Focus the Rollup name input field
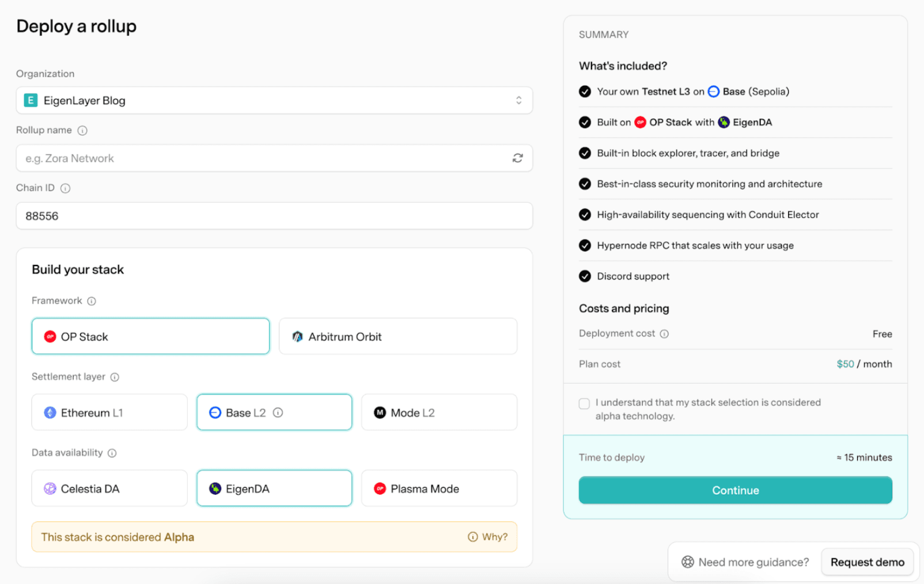924x584 pixels. pyautogui.click(x=274, y=158)
